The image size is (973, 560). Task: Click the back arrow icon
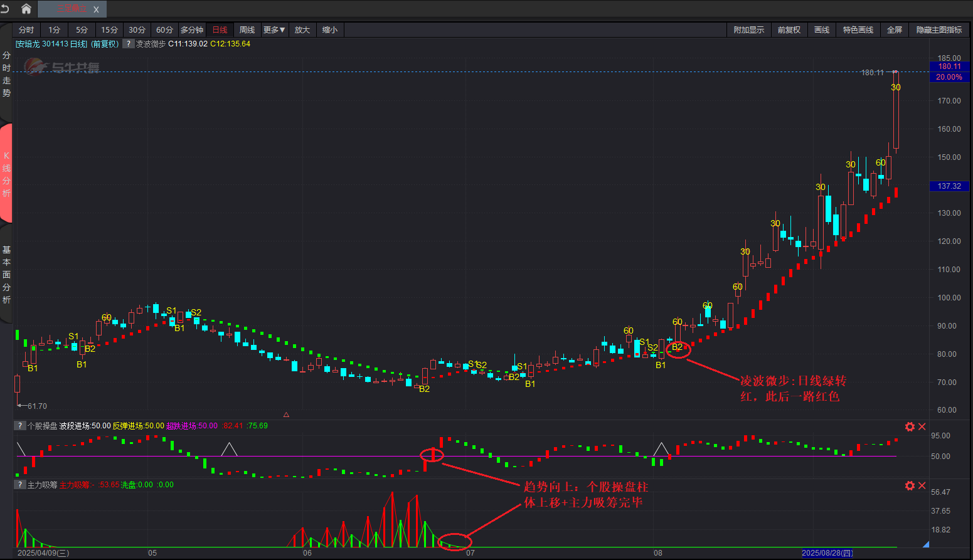[5, 9]
